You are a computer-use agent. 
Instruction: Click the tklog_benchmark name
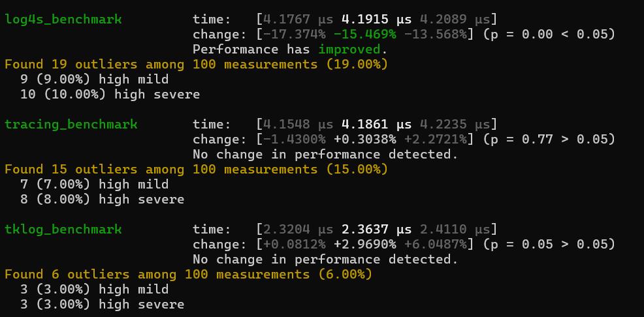pos(63,229)
